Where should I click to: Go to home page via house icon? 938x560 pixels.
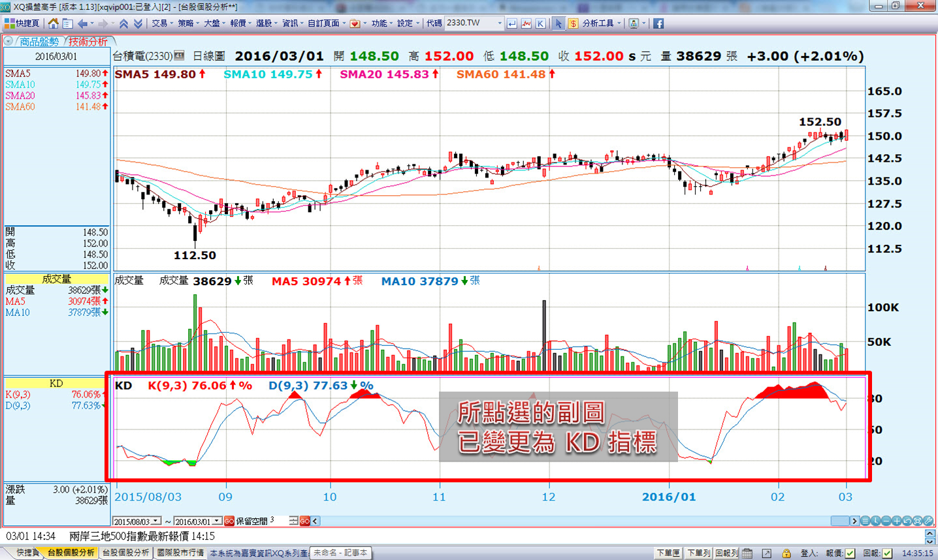54,23
